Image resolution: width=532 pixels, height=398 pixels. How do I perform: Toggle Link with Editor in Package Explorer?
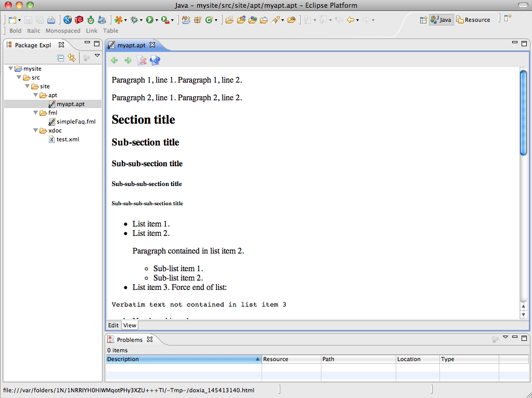click(72, 58)
